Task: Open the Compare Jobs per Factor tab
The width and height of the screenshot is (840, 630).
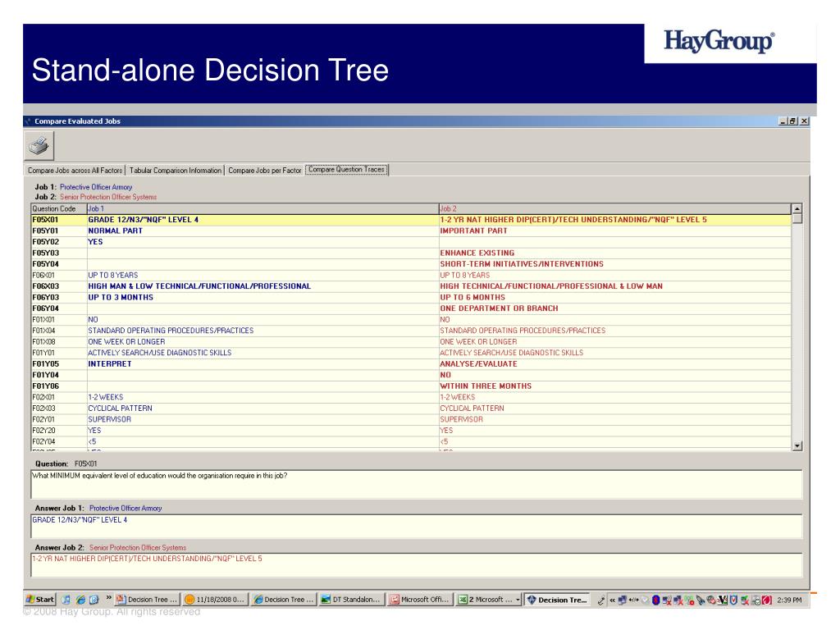Action: (x=265, y=171)
